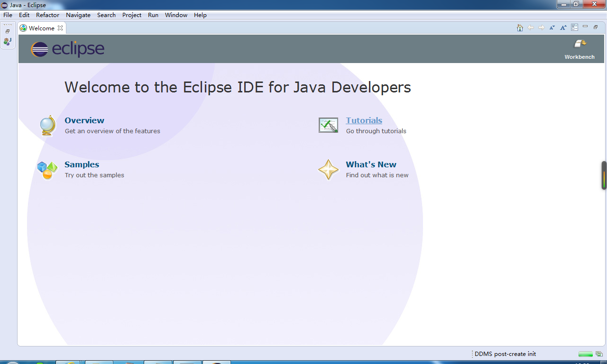
Task: Open the Tutorials link
Action: pyautogui.click(x=364, y=120)
